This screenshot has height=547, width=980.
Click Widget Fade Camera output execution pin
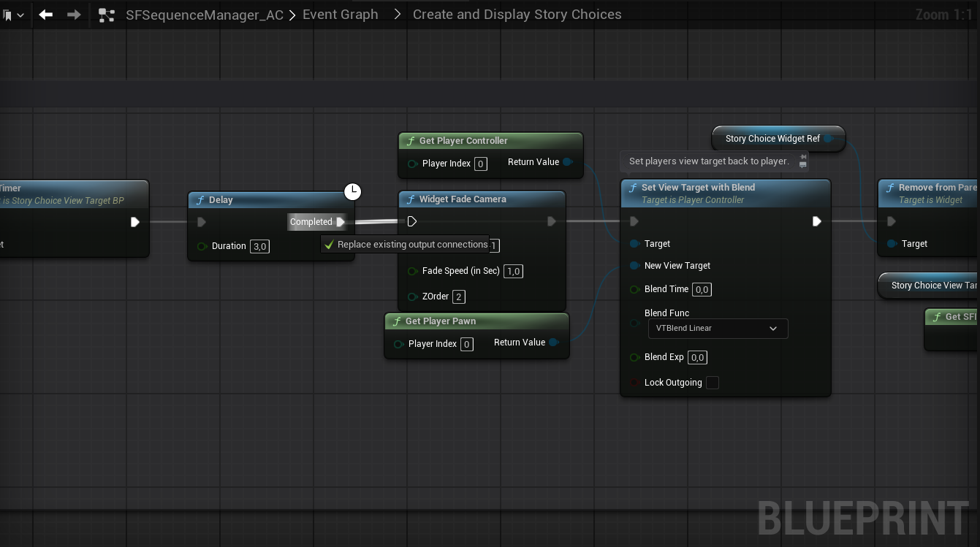(552, 221)
